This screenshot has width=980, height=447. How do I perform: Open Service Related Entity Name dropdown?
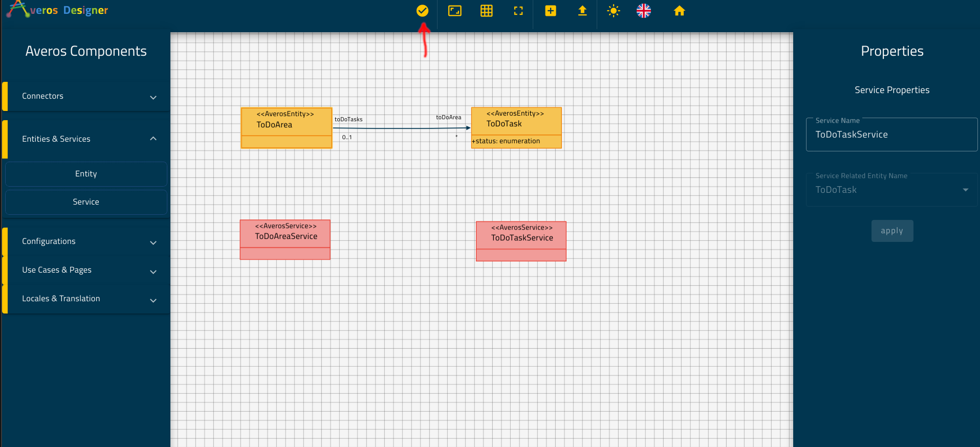[891, 190]
